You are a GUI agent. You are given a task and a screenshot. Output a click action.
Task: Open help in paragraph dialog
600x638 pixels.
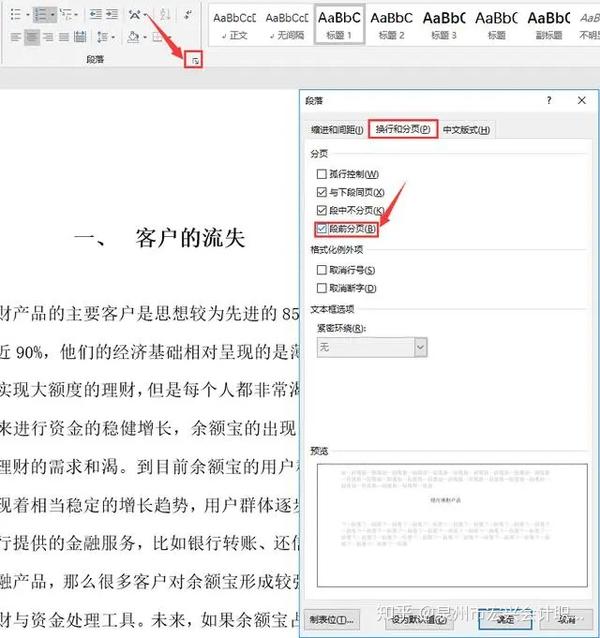[549, 100]
